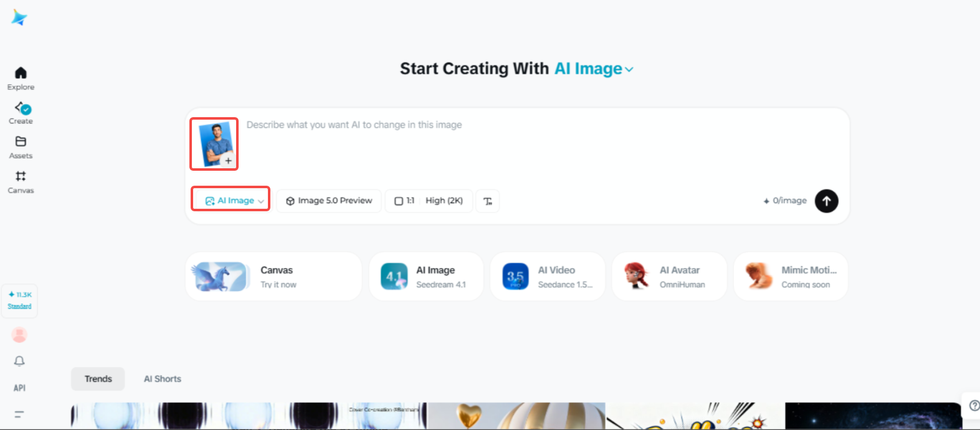Click the uploaded man reference image thumbnail
The image size is (980, 430).
216,144
